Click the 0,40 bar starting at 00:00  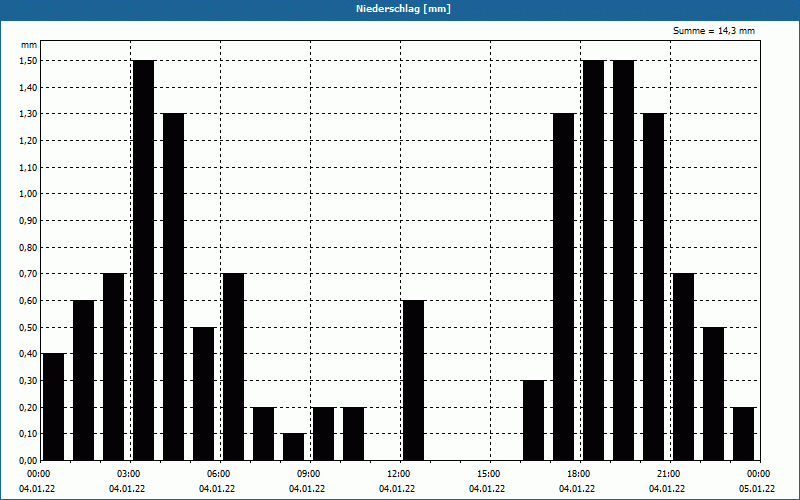tap(54, 407)
